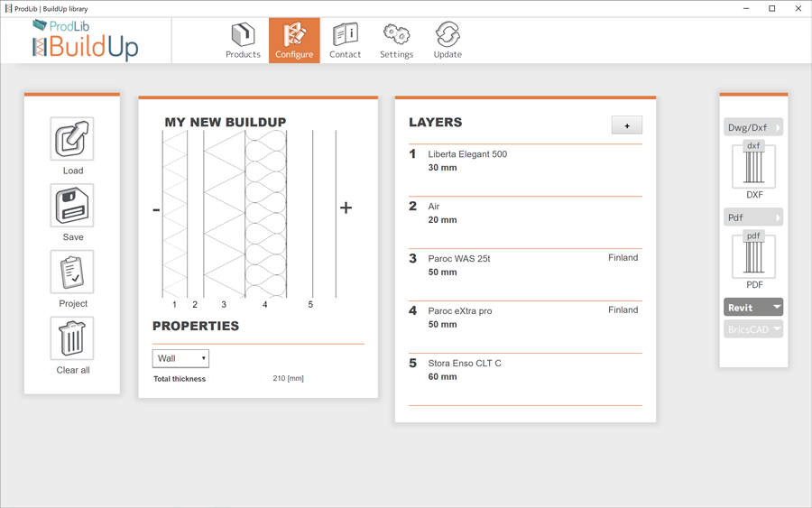Select layer 5 Stora Enso CLT C

[x=525, y=379]
